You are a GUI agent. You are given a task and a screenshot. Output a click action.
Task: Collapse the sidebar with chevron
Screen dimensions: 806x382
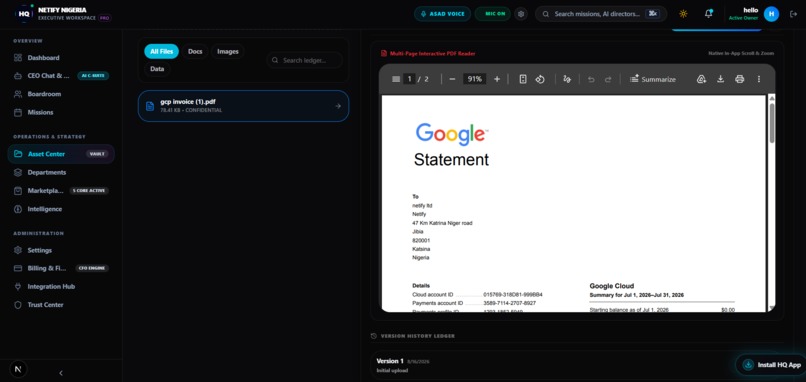pyautogui.click(x=61, y=373)
